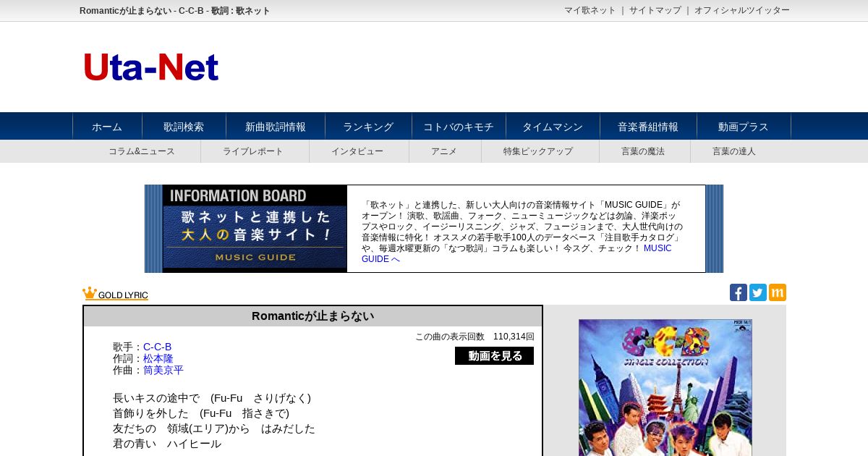The image size is (868, 456).
Task: Open マイ歌ネット link
Action: click(590, 10)
